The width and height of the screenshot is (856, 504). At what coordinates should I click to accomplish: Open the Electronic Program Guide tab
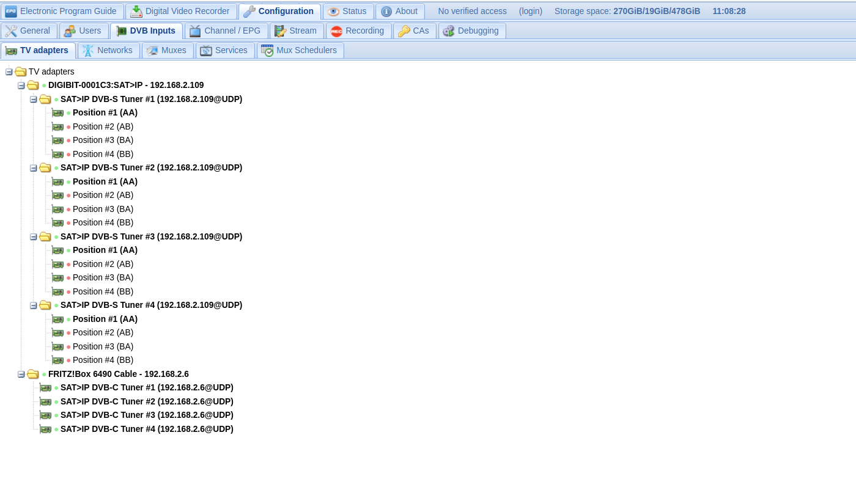[x=62, y=11]
